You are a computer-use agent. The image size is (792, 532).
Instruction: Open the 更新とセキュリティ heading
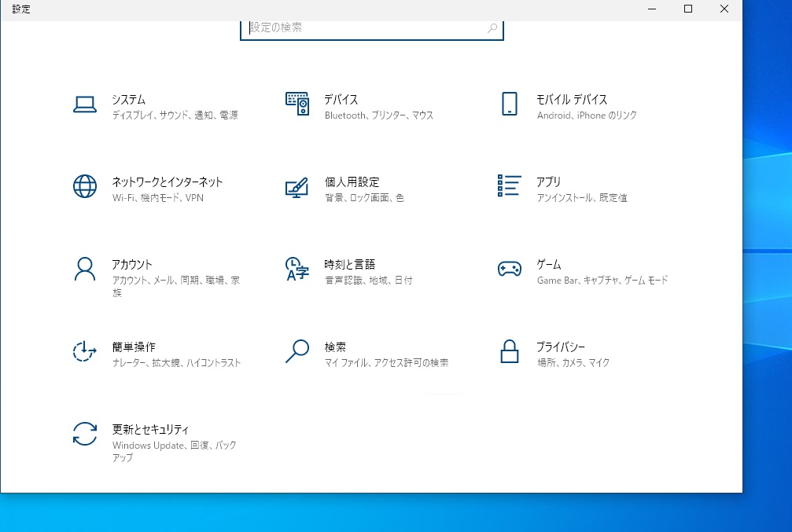coord(150,430)
